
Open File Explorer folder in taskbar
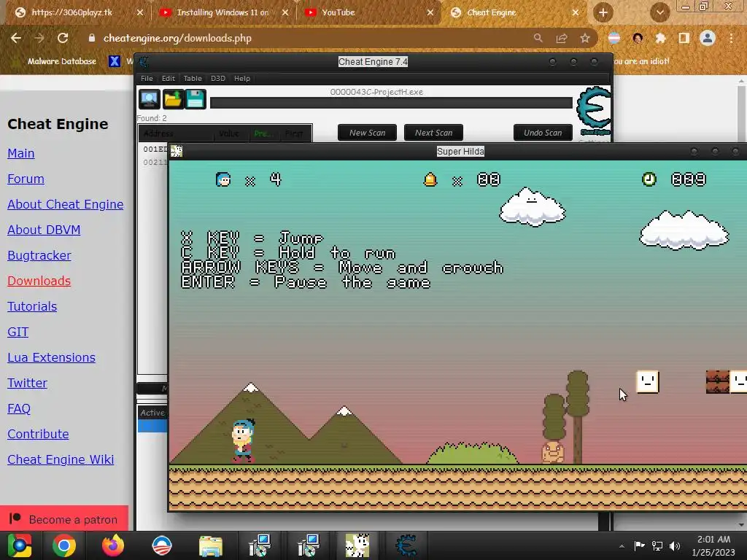click(x=211, y=545)
